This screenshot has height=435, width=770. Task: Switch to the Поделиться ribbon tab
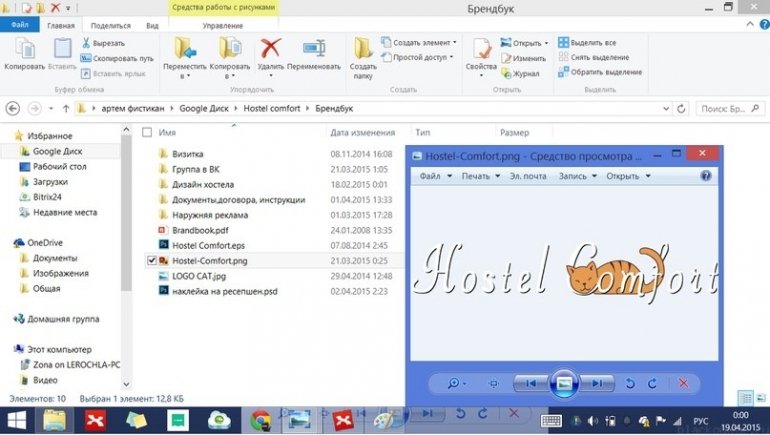coord(110,25)
